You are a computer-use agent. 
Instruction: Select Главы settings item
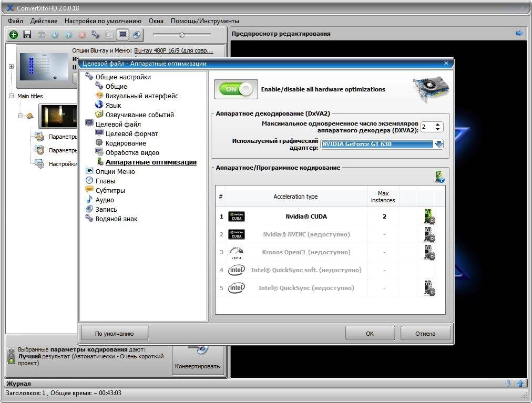click(x=105, y=181)
